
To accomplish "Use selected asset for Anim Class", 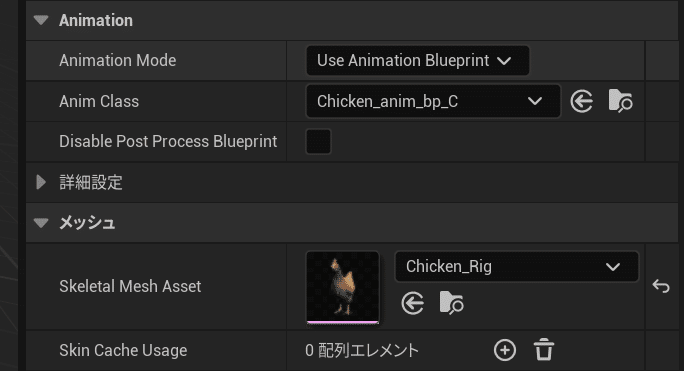I will click(x=581, y=101).
